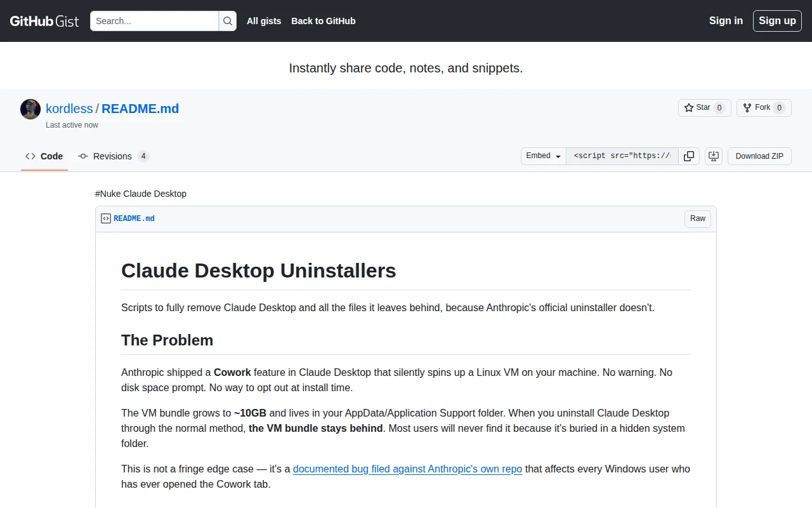This screenshot has width=812, height=508.
Task: Go Back to GitHub link
Action: [x=324, y=21]
